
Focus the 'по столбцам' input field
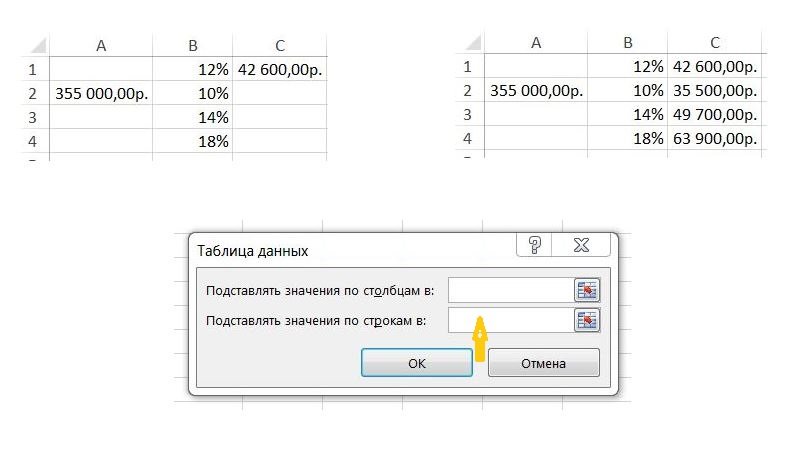point(508,290)
